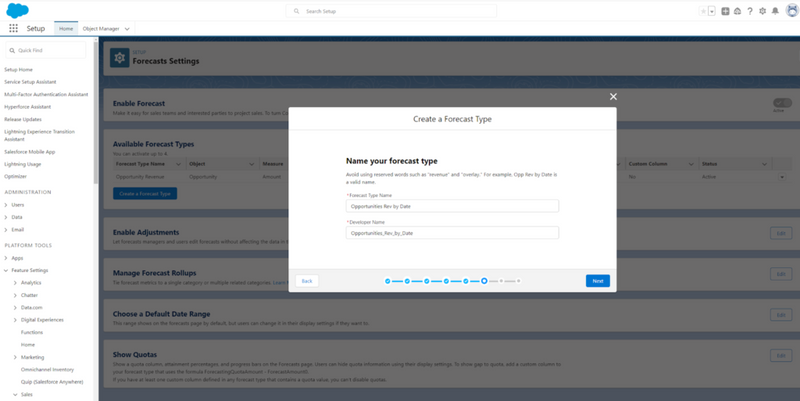Open the Trailhead guidance icon
Screen dimensions: 800x401
(737, 11)
